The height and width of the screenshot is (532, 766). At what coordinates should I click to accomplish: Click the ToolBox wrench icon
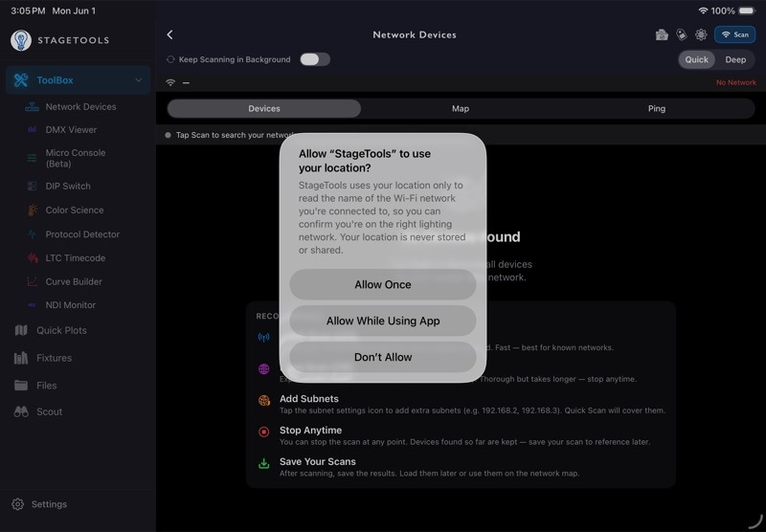[x=21, y=80]
